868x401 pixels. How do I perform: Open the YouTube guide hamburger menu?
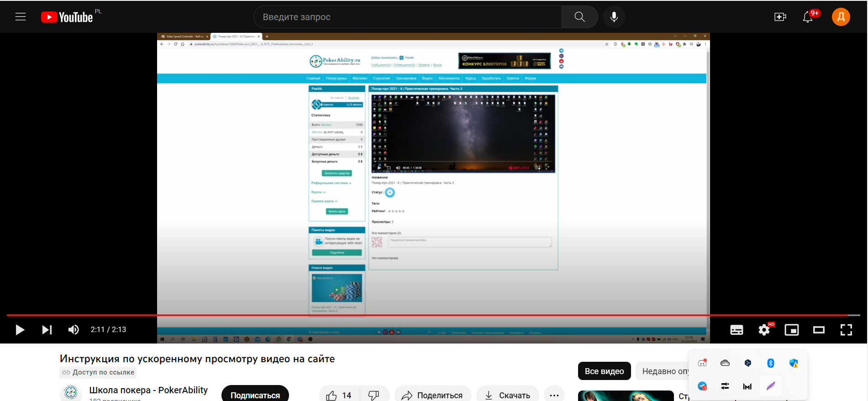tap(21, 17)
